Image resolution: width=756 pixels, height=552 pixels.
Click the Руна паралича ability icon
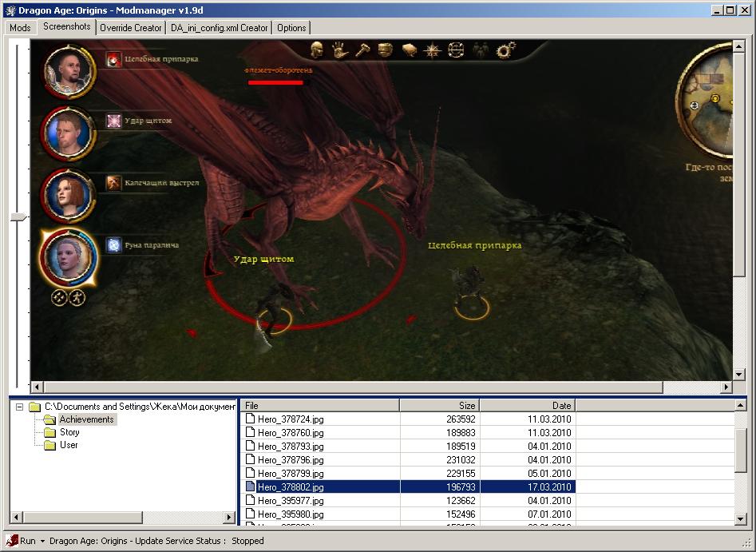pos(114,245)
